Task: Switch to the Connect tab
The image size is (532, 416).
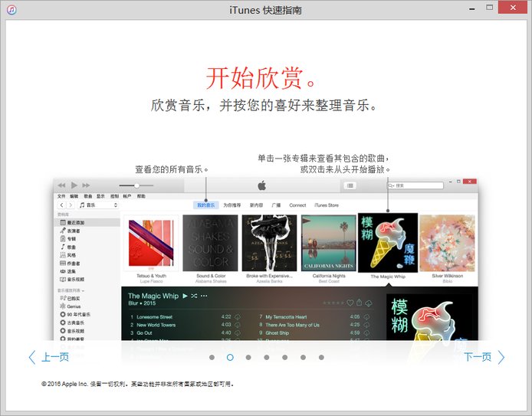Action: (297, 205)
